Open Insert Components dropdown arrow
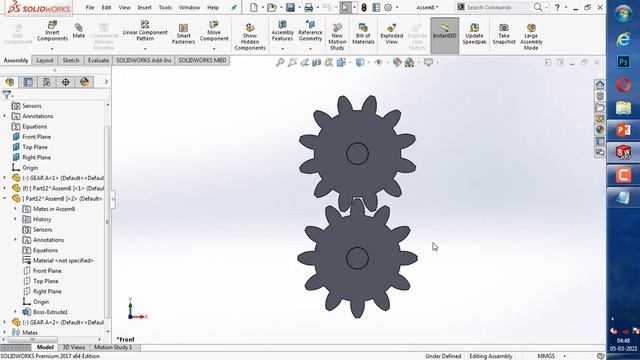Viewport: 640px width, 360px height. 52,49
